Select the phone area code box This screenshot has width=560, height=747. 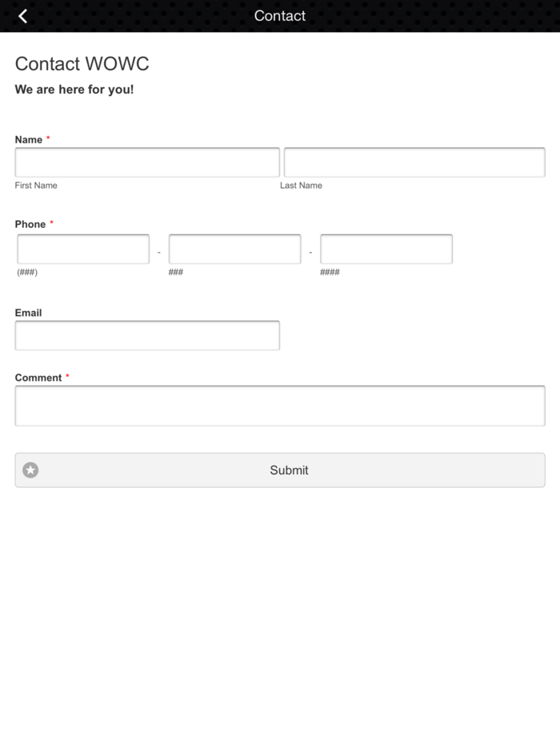click(83, 249)
